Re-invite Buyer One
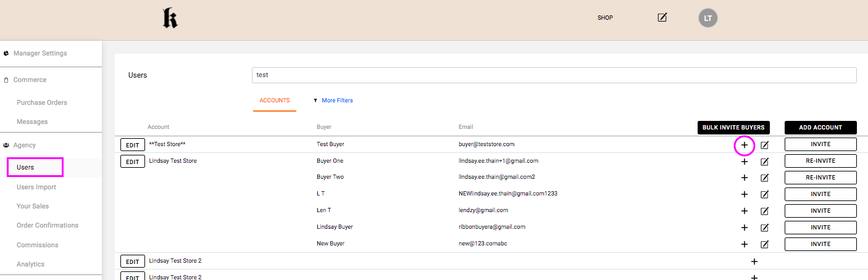The width and height of the screenshot is (868, 280). pyautogui.click(x=820, y=161)
